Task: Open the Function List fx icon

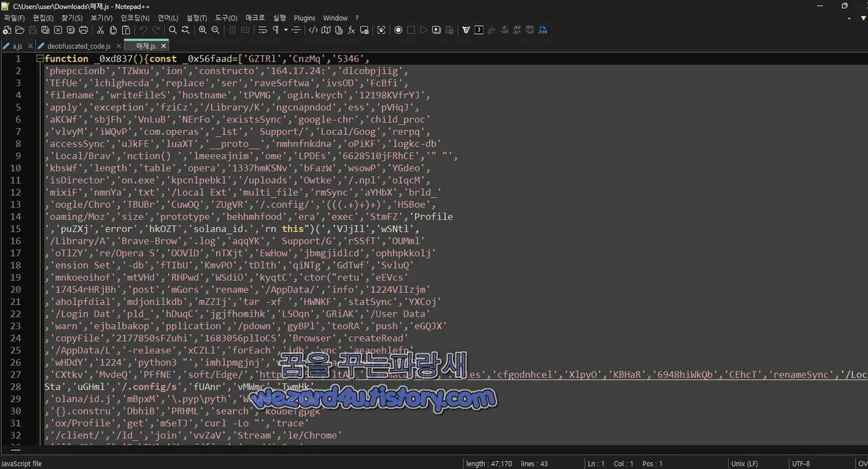Action: [351, 30]
